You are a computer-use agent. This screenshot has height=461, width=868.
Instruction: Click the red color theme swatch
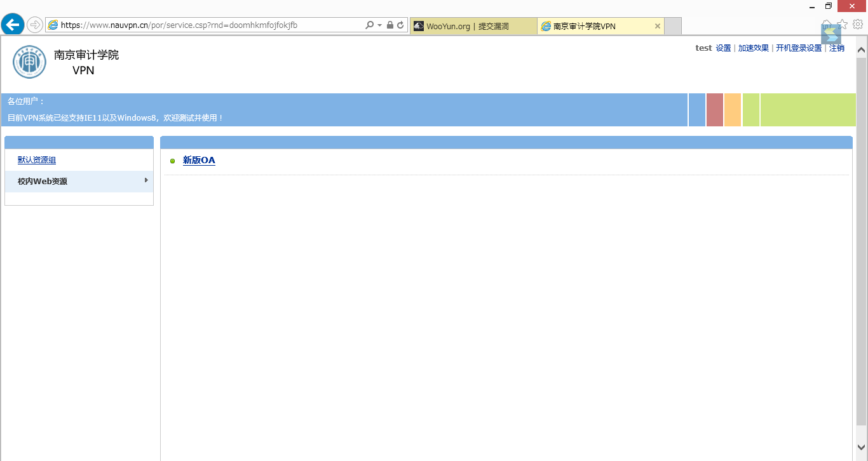point(715,110)
